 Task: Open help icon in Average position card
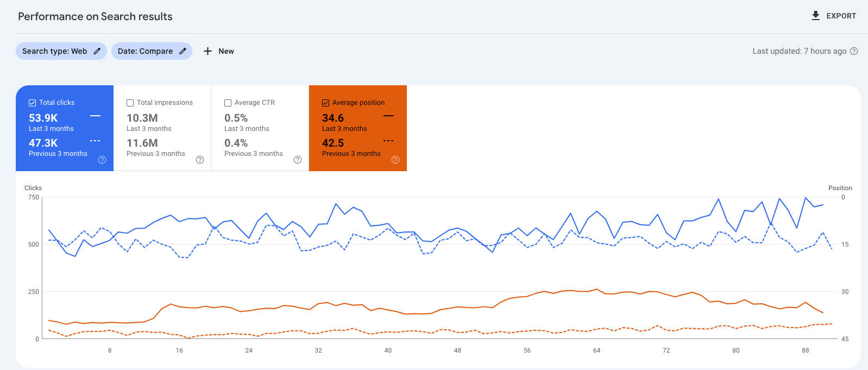point(395,160)
